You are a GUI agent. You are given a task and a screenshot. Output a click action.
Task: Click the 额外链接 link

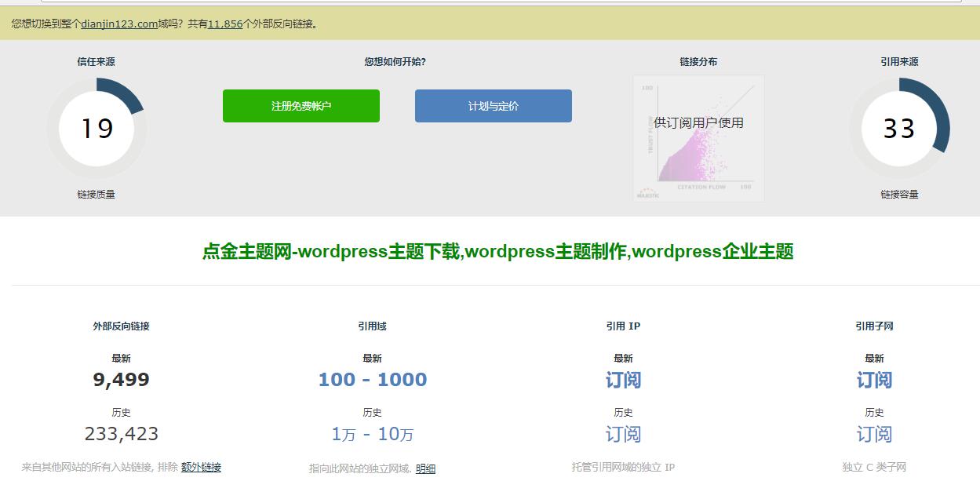[x=201, y=467]
